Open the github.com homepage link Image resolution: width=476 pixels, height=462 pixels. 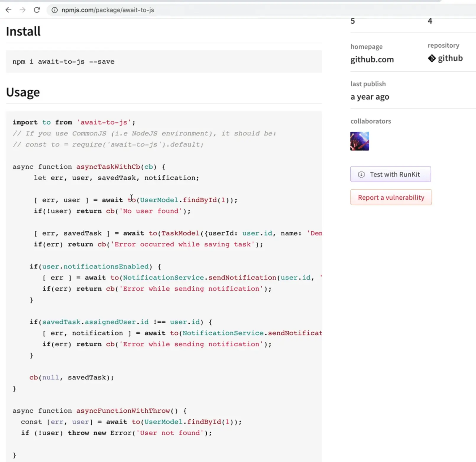[372, 59]
